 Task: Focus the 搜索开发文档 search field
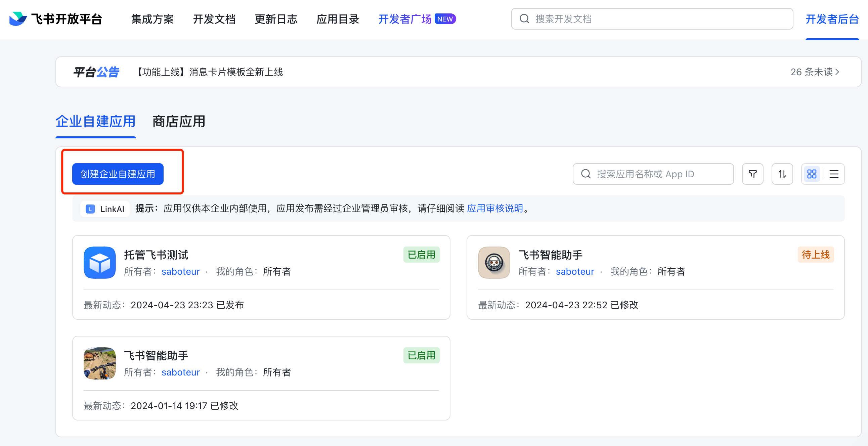(x=652, y=19)
